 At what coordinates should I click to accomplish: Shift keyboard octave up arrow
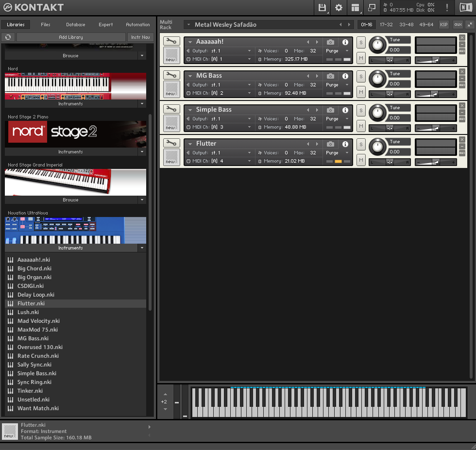[x=165, y=394]
